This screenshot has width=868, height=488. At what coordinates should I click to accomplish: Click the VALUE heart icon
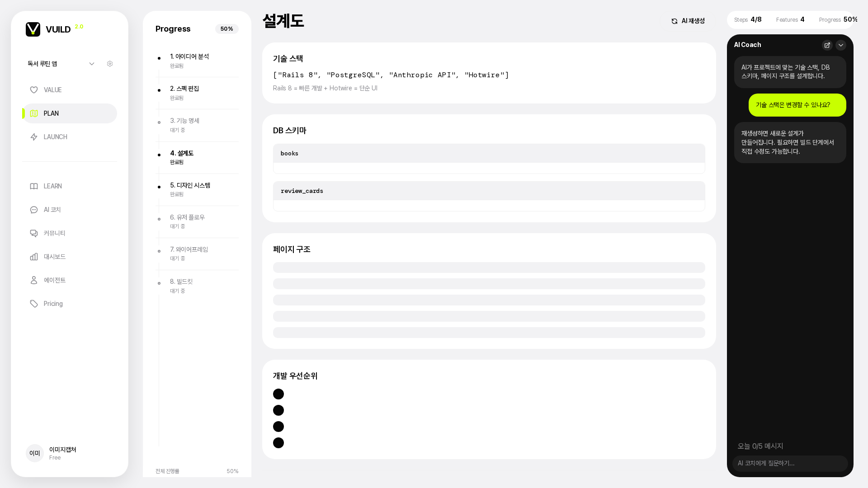[34, 90]
